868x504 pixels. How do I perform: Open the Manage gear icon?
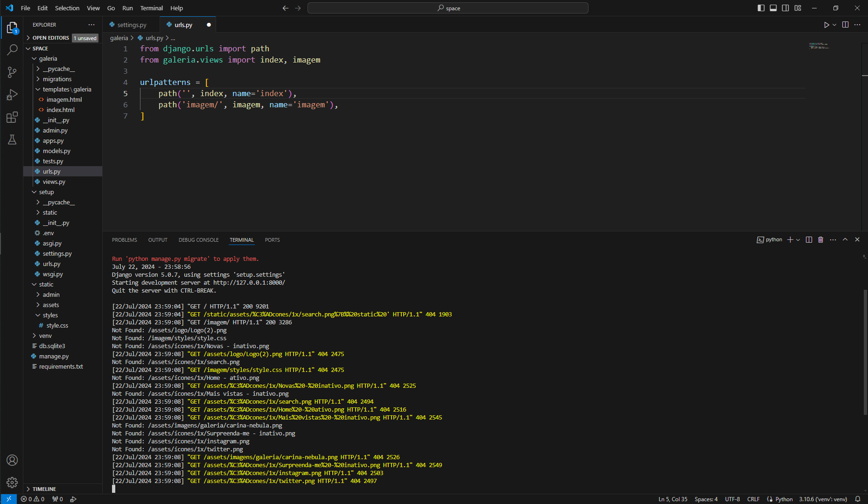click(x=12, y=482)
